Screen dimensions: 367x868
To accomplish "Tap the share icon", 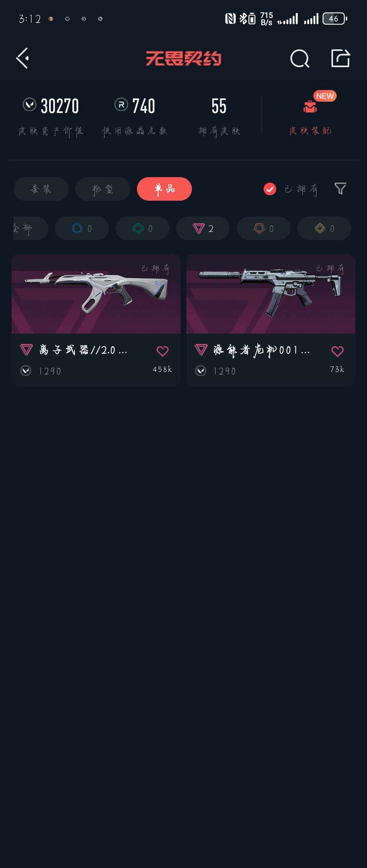I will (340, 58).
